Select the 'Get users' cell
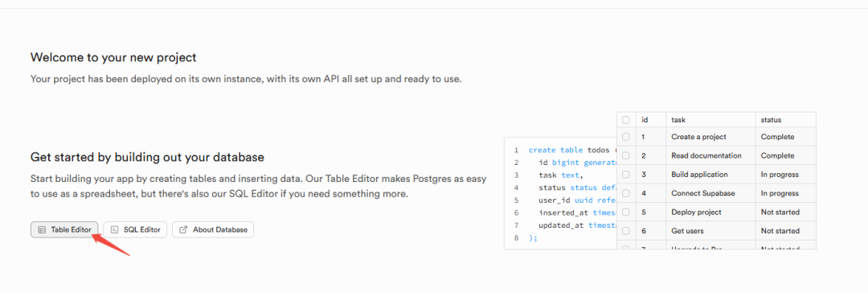The height and width of the screenshot is (293, 868). pos(710,231)
